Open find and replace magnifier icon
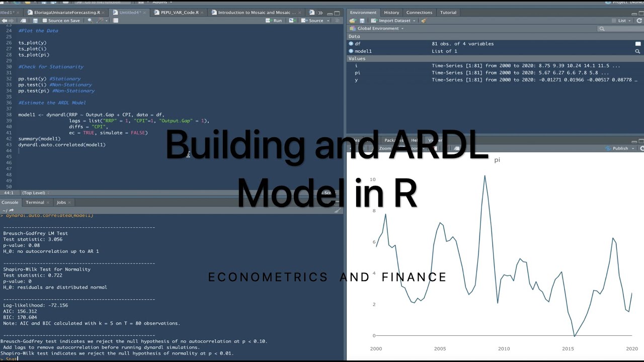 point(90,21)
